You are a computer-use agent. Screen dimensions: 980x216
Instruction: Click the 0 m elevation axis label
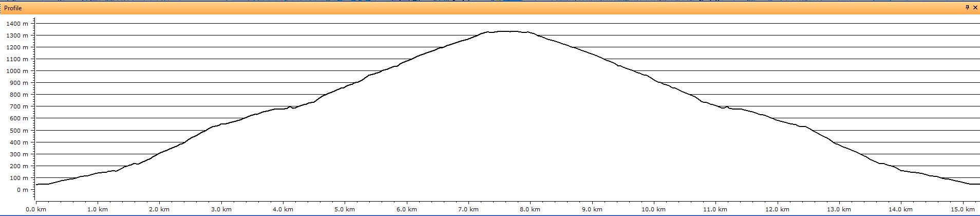coord(23,190)
